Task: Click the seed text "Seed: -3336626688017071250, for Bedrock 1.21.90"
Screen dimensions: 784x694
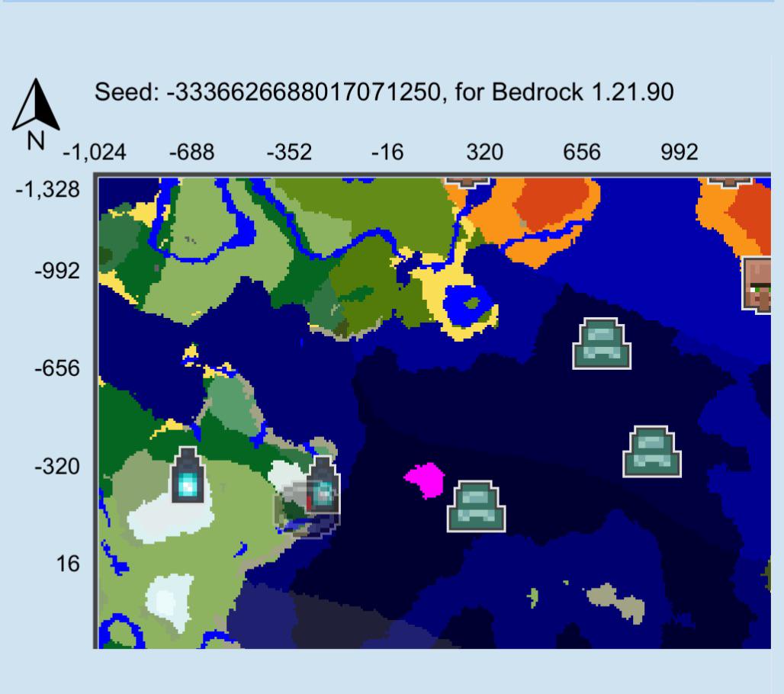Action: [384, 92]
